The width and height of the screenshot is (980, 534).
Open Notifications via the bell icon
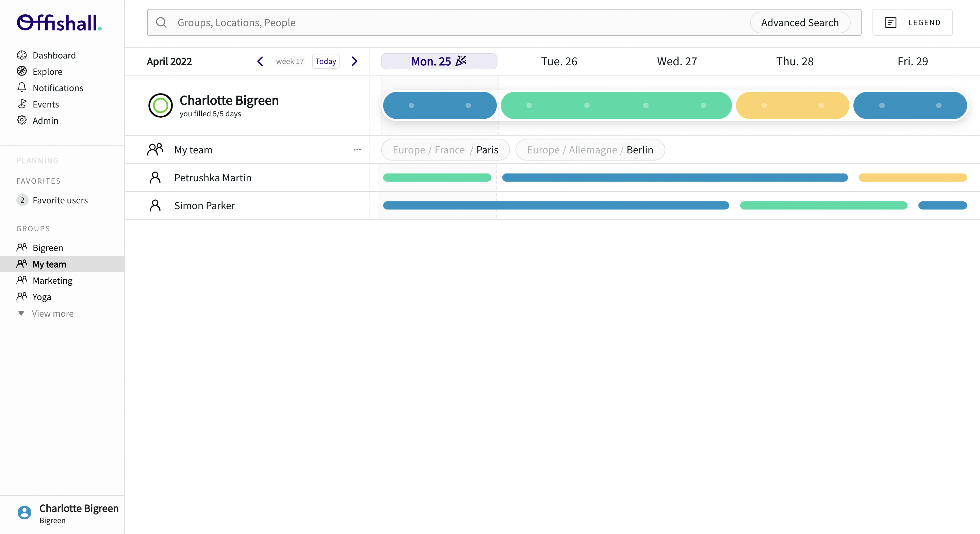click(22, 87)
